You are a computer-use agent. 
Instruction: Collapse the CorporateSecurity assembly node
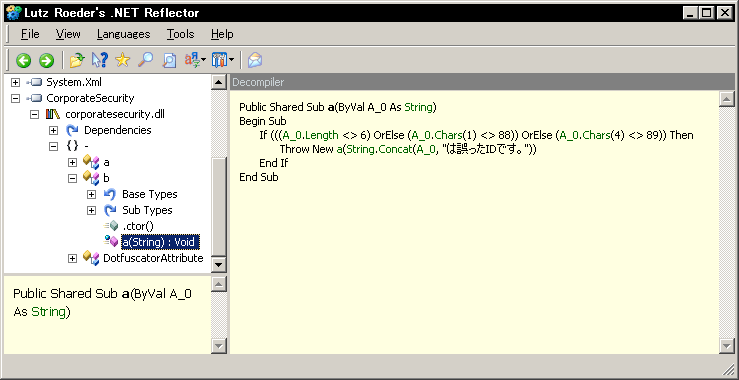click(16, 99)
